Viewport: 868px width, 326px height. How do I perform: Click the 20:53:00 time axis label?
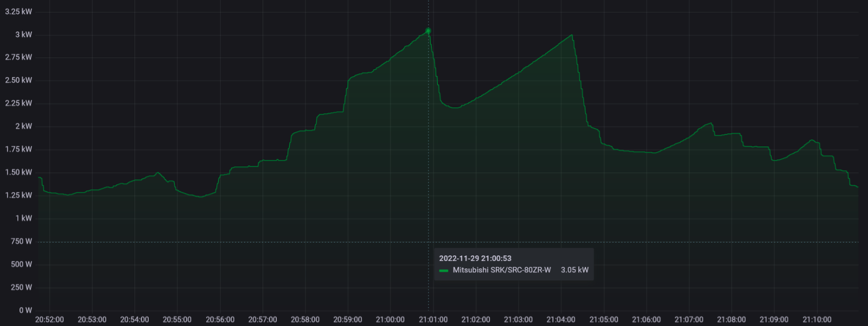[x=92, y=319]
